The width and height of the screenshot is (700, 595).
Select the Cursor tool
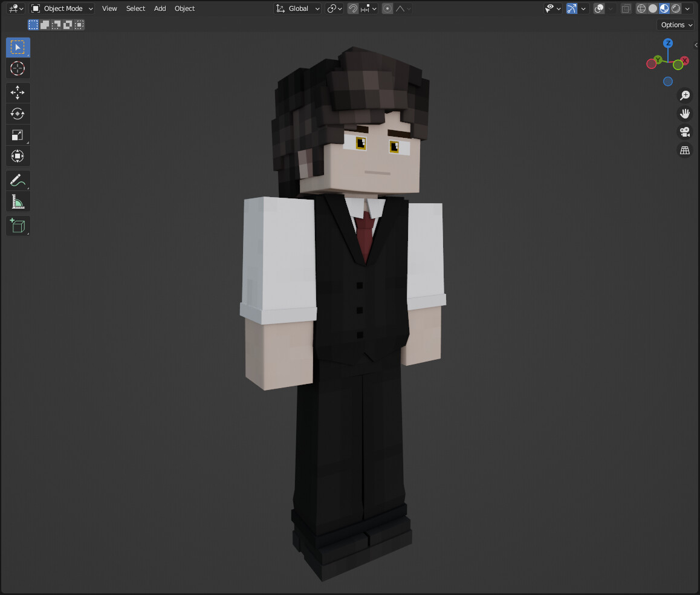[x=18, y=68]
